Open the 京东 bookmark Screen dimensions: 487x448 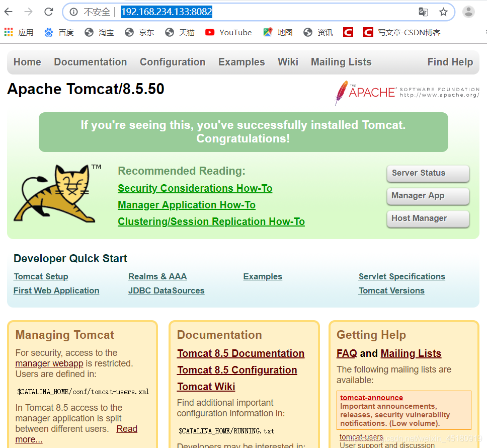[x=139, y=32]
